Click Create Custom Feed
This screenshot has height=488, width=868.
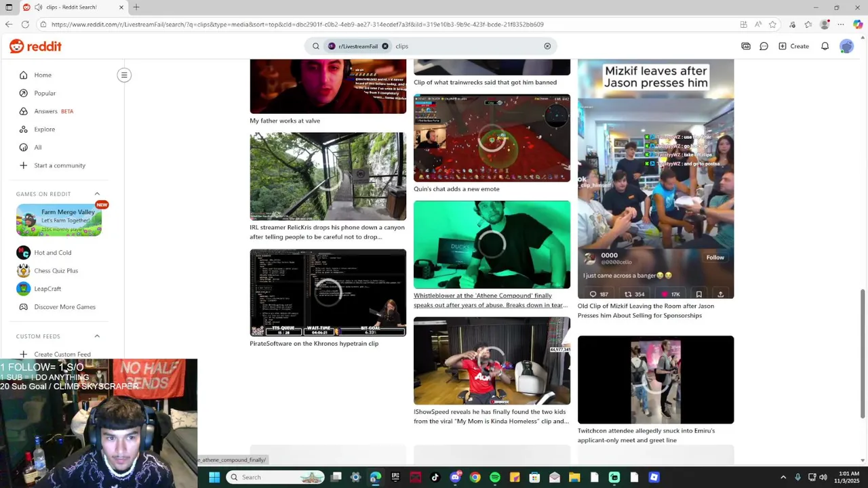coord(62,354)
